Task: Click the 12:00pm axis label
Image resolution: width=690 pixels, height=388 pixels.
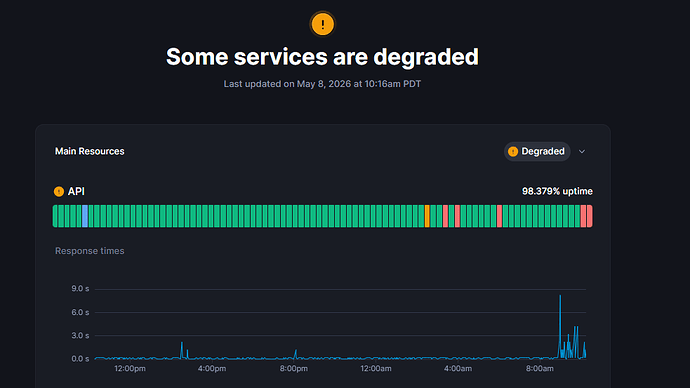Action: point(130,369)
